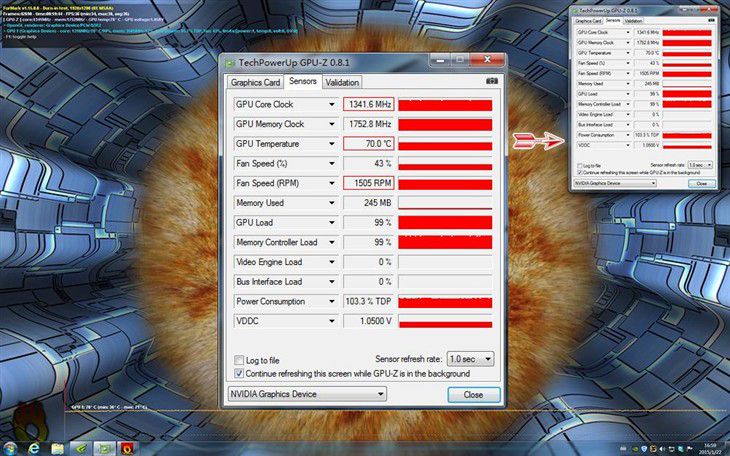Click the 103.3 % TDP value
Screen dimensions: 730x456
(x=369, y=301)
